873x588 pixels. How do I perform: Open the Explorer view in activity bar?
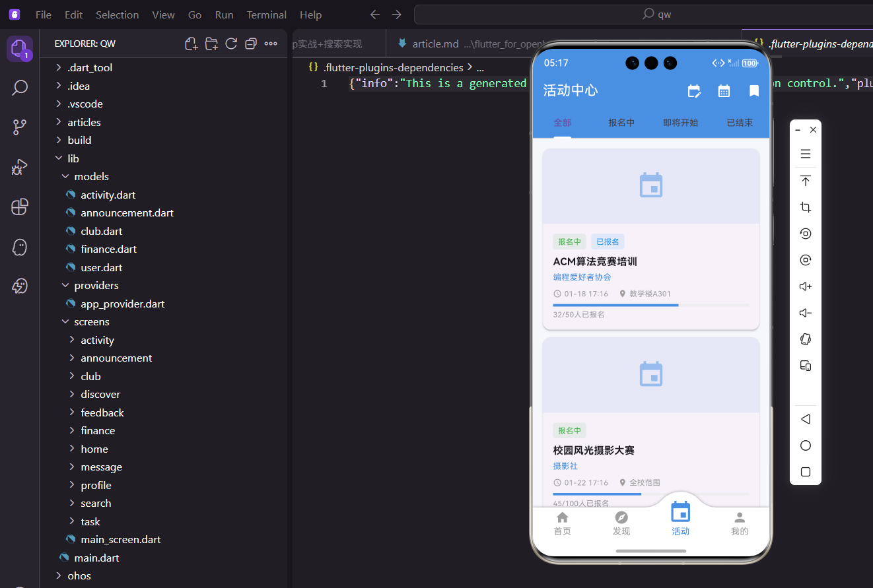[19, 48]
